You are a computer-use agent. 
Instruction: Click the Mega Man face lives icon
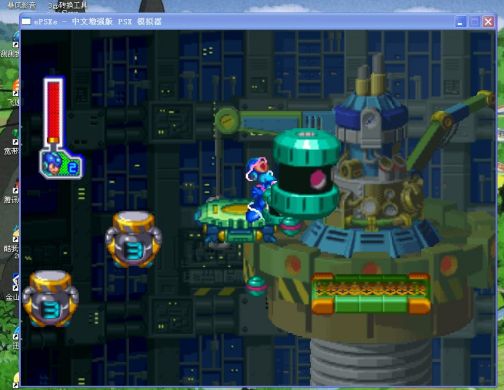[53, 163]
